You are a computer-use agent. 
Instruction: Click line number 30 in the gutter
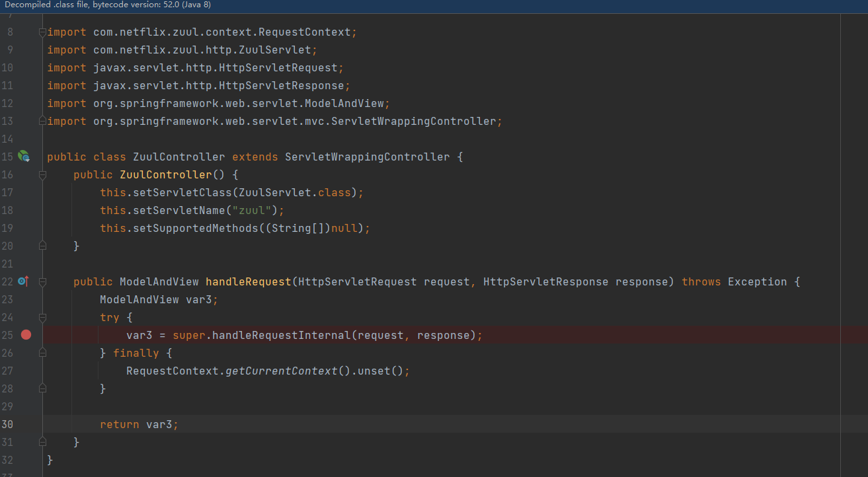tap(7, 424)
